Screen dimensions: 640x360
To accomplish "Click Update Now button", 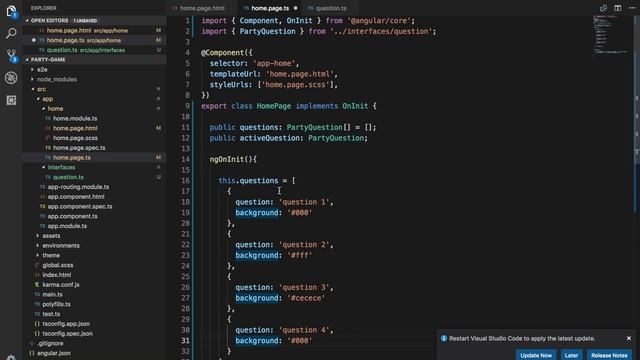I will 536,355.
